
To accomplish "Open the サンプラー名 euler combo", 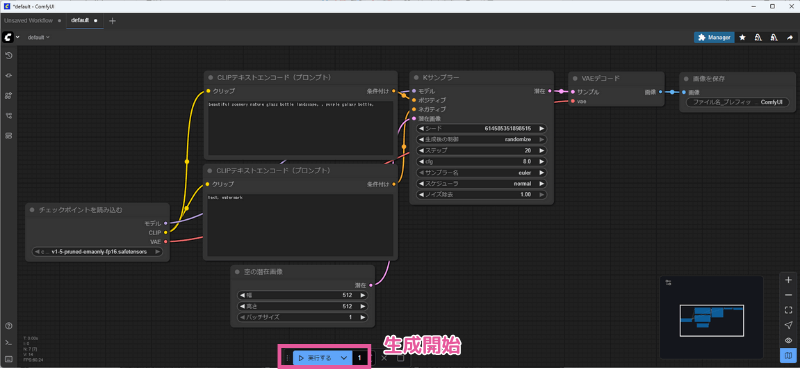I will point(482,172).
